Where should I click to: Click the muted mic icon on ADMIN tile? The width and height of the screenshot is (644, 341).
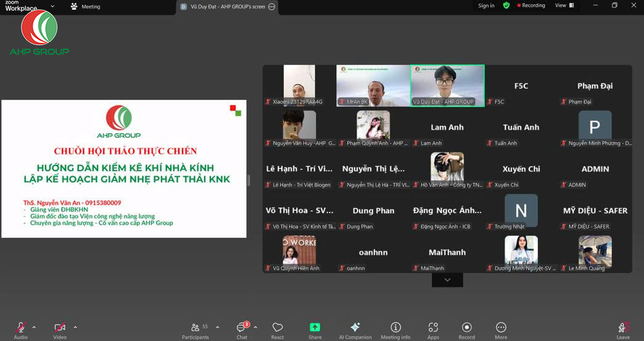(564, 185)
